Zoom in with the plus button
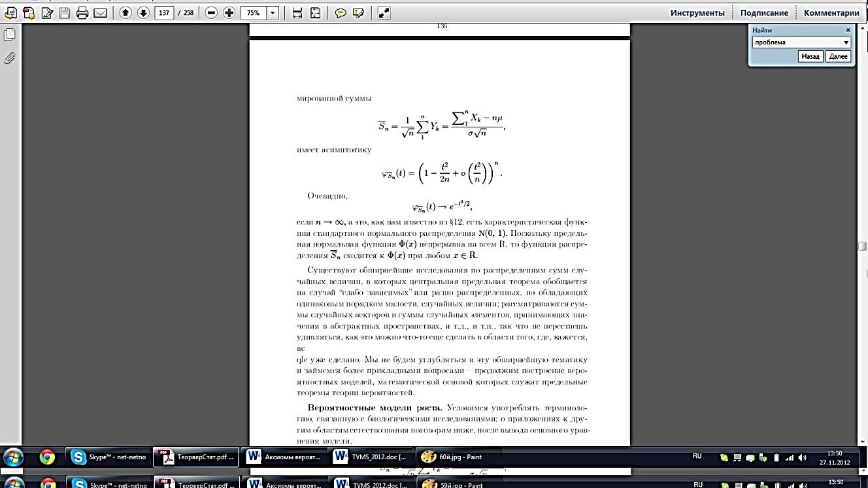 (x=229, y=12)
